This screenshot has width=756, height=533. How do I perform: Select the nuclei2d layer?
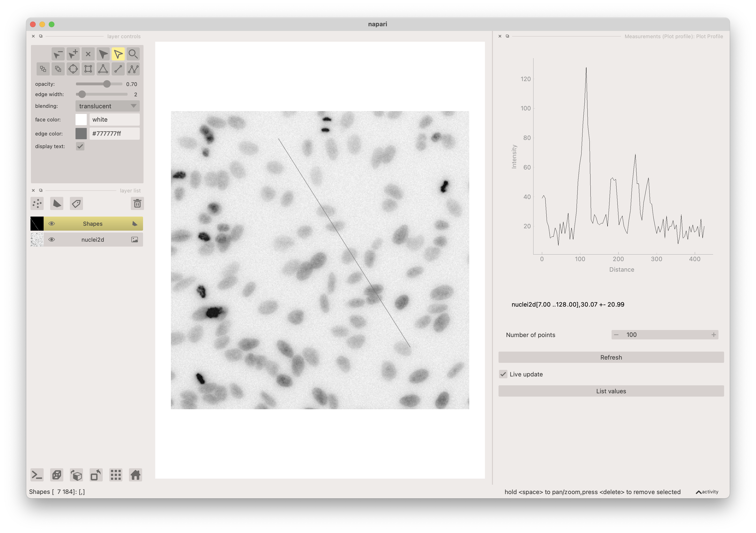(x=93, y=240)
